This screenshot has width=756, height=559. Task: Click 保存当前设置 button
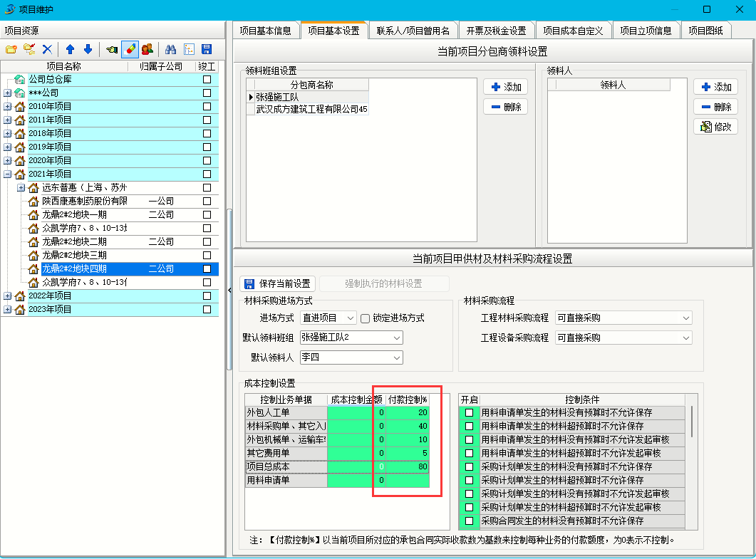click(278, 283)
